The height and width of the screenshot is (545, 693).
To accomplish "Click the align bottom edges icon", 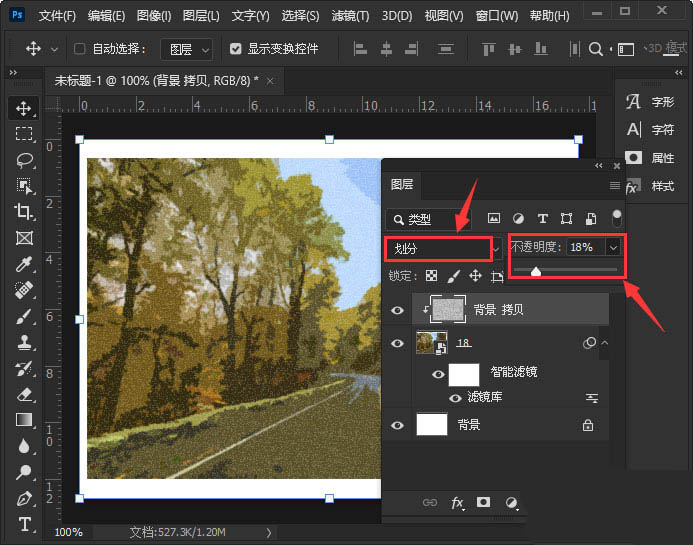I will [541, 49].
